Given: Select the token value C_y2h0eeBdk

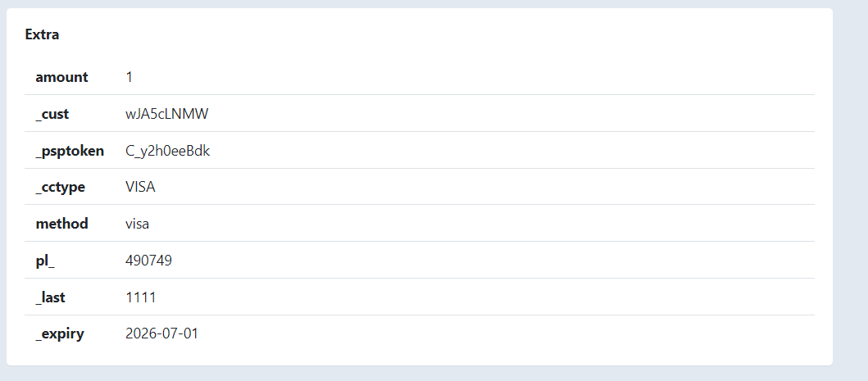Looking at the screenshot, I should coord(168,151).
